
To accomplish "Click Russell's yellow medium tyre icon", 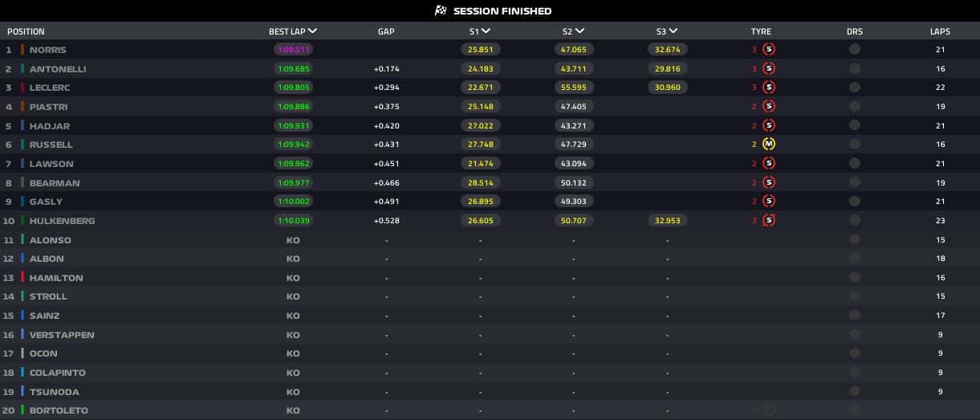I will coord(768,145).
